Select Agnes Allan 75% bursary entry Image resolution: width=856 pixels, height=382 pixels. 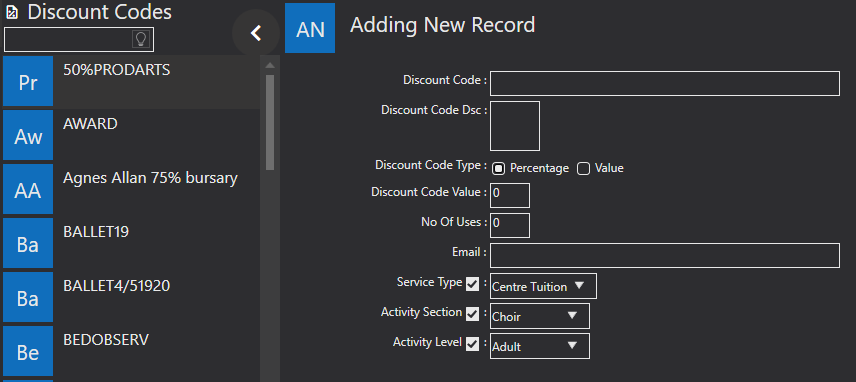pos(131,189)
